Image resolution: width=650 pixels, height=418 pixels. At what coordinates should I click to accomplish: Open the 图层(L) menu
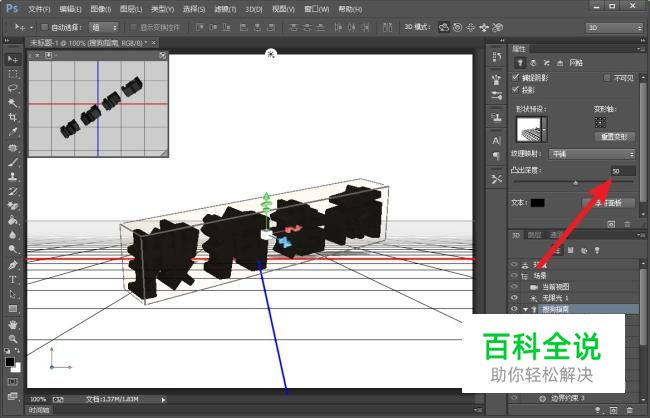coord(131,9)
